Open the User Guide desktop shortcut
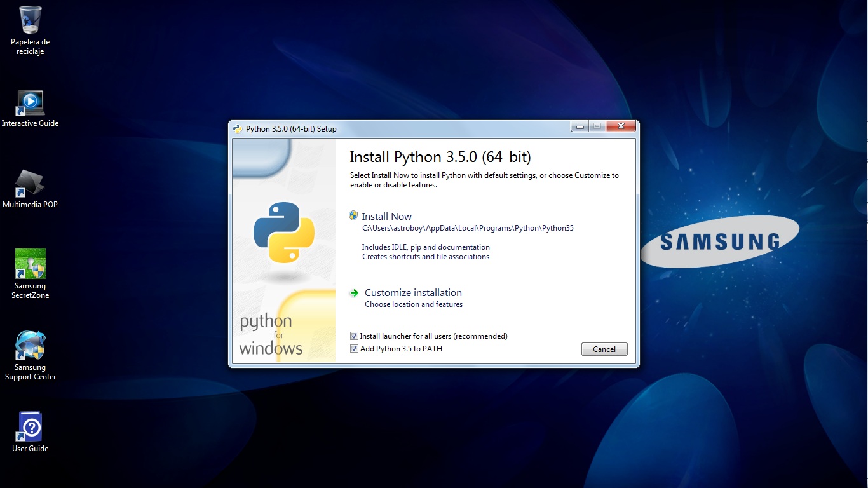 point(29,427)
